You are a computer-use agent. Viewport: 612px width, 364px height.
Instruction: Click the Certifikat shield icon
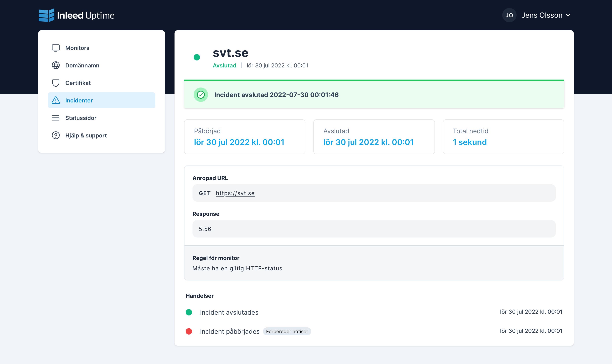tap(56, 83)
